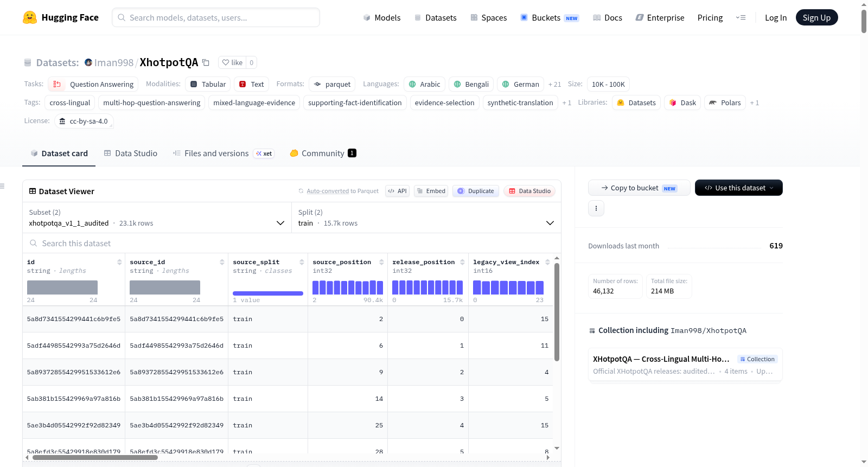Expand the +21 more languages

[554, 84]
